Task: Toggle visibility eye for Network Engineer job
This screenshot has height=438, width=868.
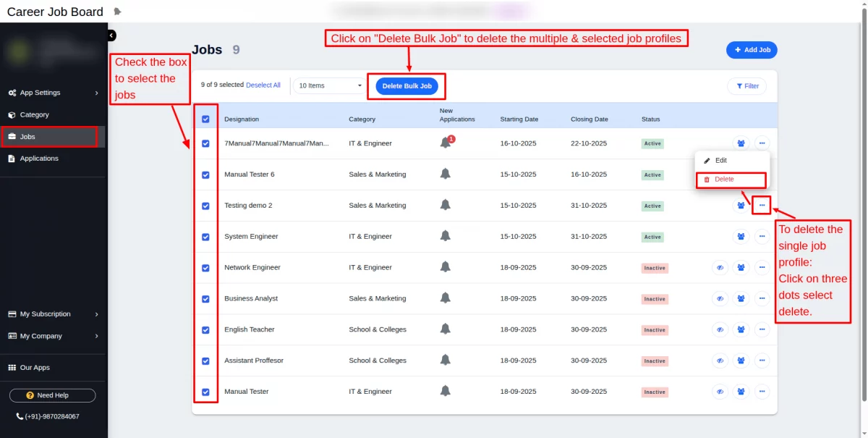Action: (x=720, y=268)
